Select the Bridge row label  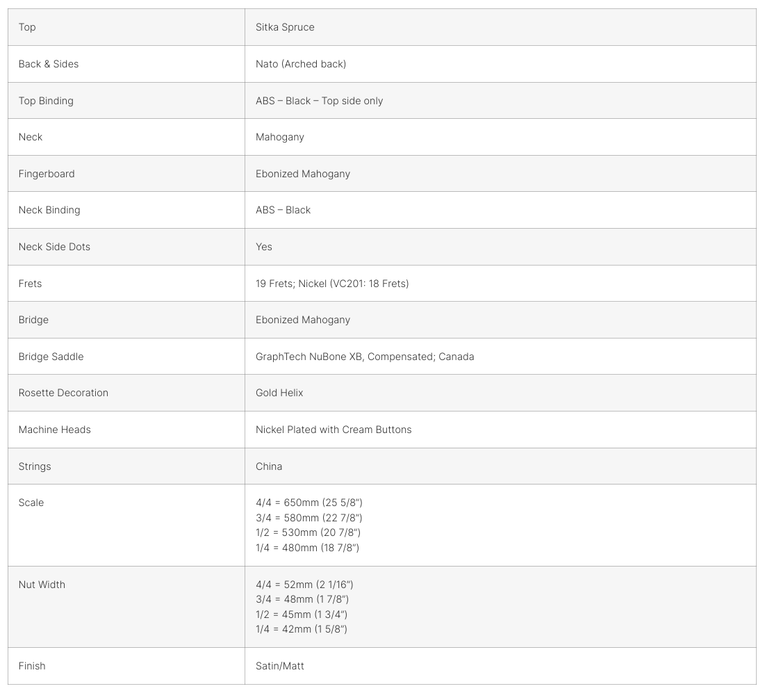(33, 320)
